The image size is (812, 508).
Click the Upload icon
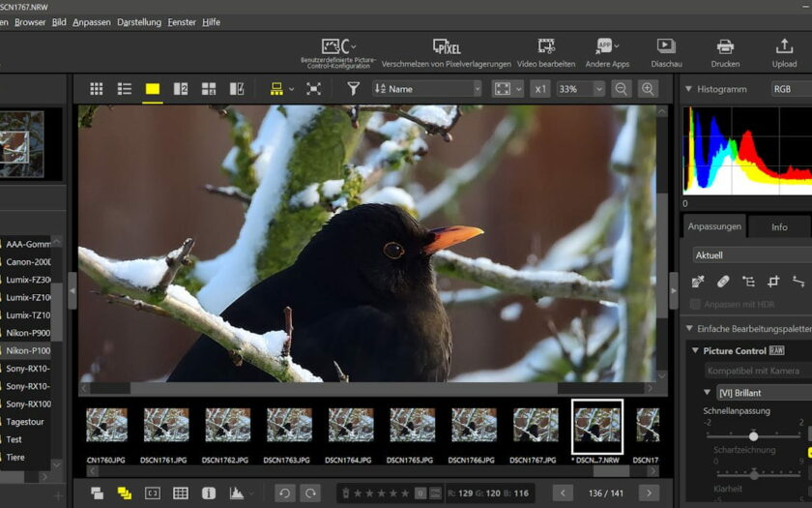click(784, 46)
